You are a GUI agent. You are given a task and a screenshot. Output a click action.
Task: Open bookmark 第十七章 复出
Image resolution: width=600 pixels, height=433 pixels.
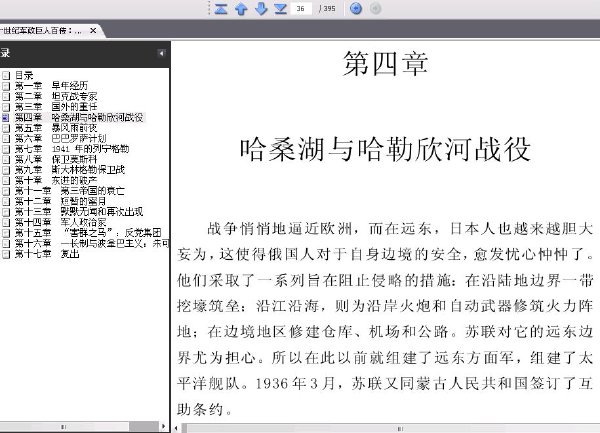pyautogui.click(x=47, y=254)
